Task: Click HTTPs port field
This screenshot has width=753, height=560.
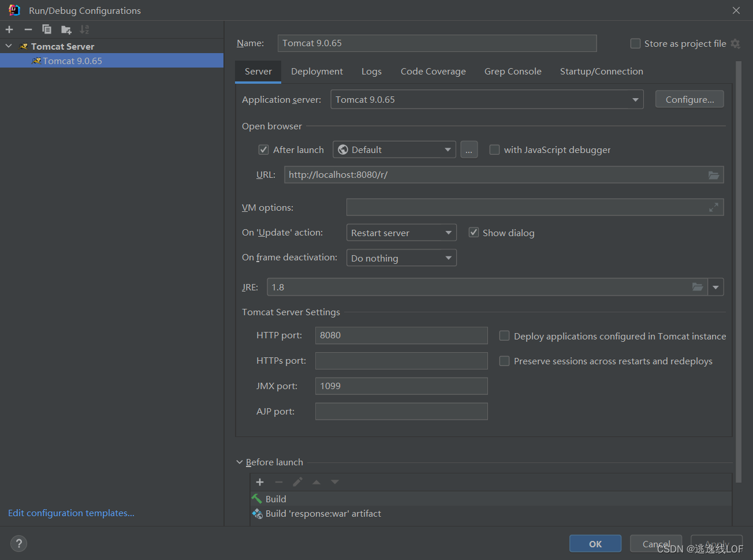Action: click(401, 361)
